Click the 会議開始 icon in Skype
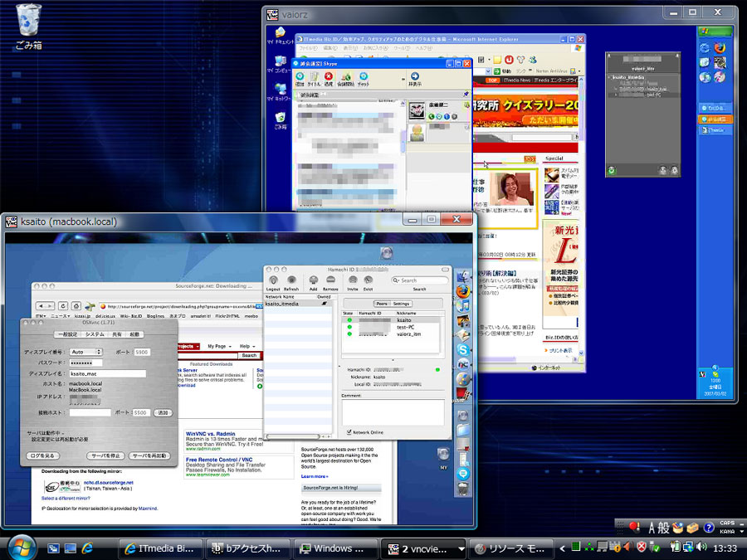 click(344, 78)
